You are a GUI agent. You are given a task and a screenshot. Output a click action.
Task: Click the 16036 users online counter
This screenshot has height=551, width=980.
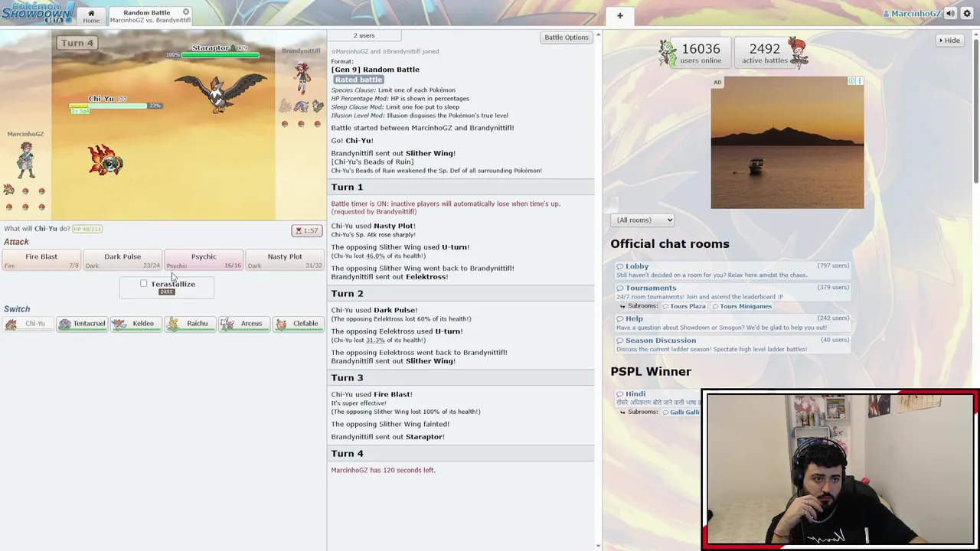[701, 54]
